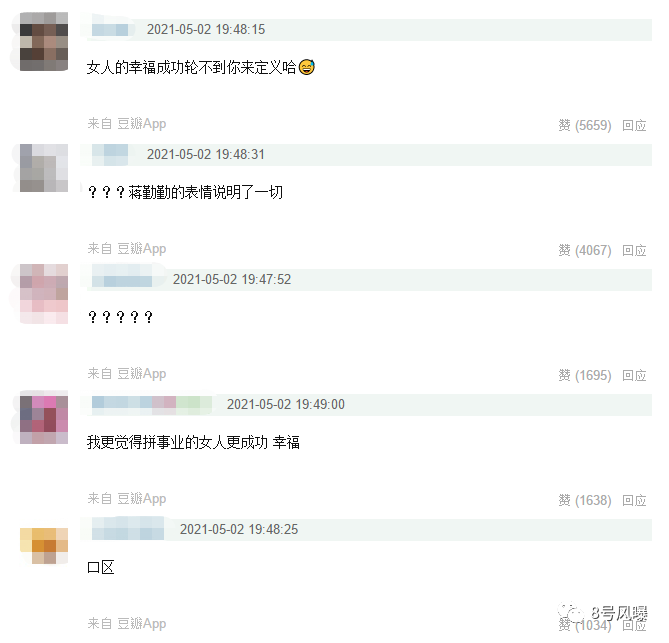
Task: Like the 拼事业的女人 comment (1638)
Action: click(x=585, y=500)
